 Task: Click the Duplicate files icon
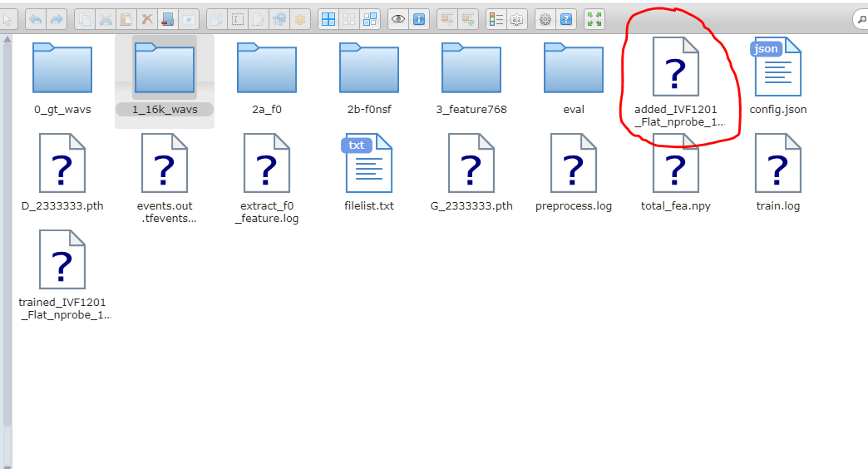[216, 19]
